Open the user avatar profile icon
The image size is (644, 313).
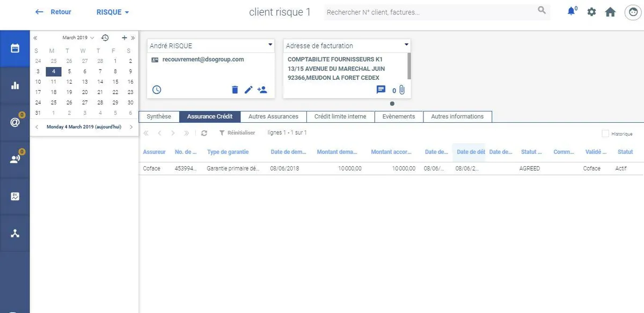coord(632,12)
